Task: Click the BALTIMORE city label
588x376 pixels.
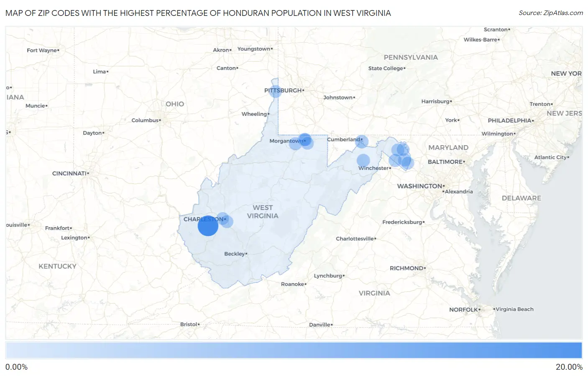Action: 445,162
